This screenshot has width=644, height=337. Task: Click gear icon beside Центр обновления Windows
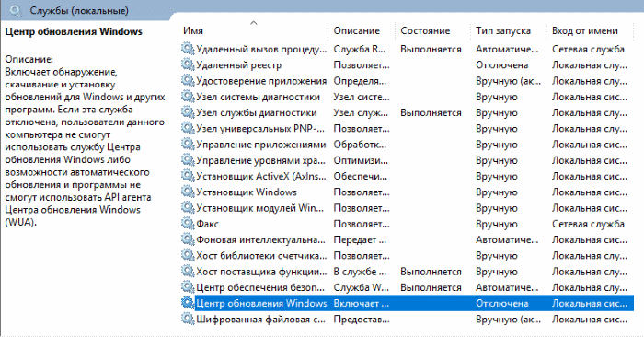coord(188,303)
